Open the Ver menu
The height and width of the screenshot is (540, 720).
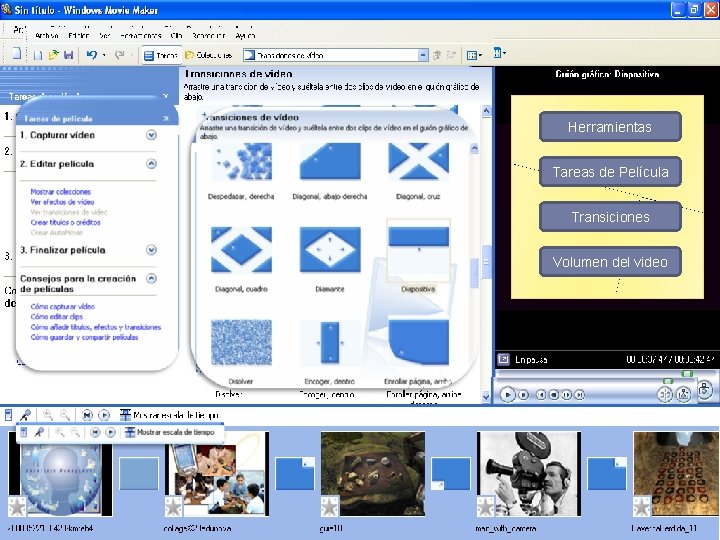tap(105, 35)
